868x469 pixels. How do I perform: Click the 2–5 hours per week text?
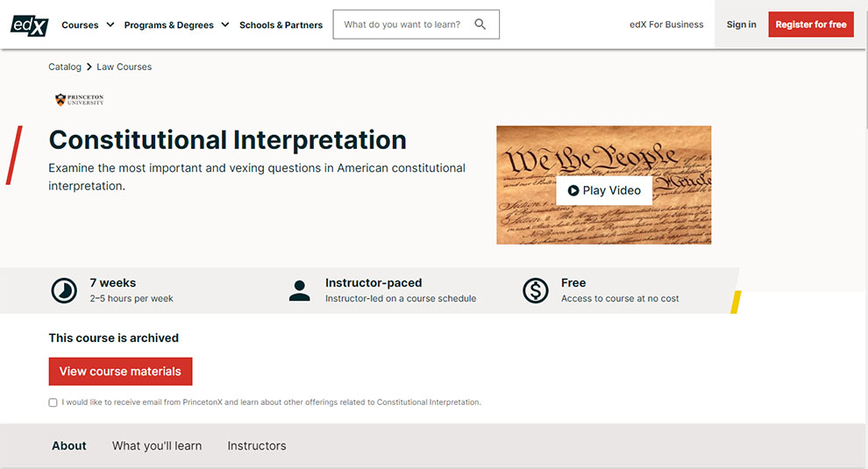pyautogui.click(x=132, y=298)
